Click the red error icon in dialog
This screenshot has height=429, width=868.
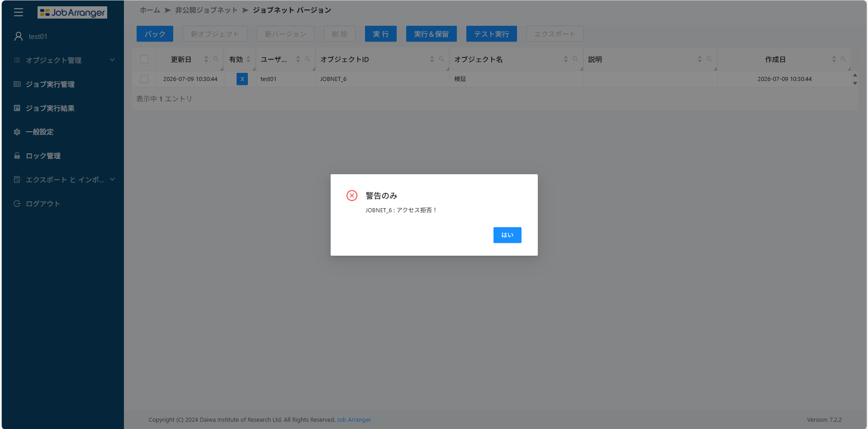[352, 195]
